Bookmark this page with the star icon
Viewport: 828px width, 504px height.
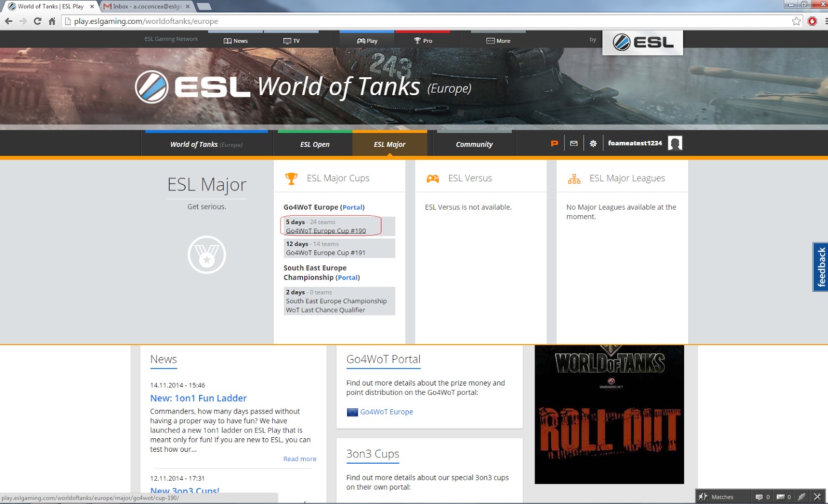pyautogui.click(x=796, y=21)
